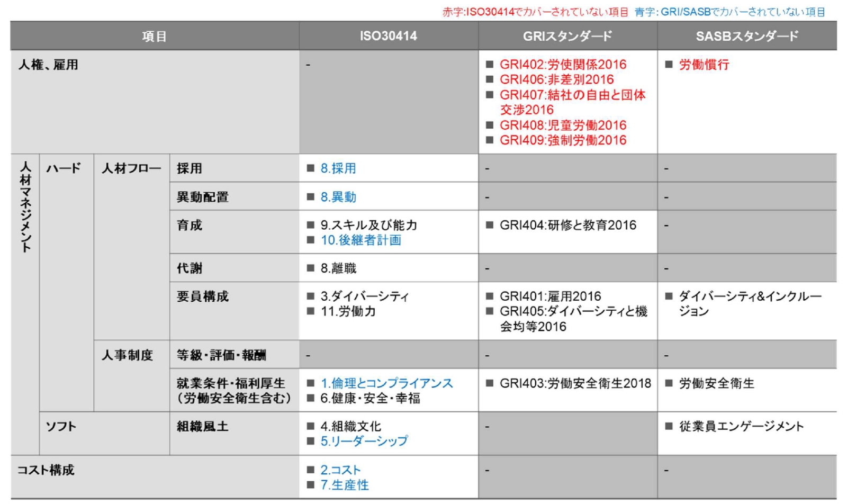Click blue 7.生産性 entry
847x504 pixels.
(x=344, y=485)
